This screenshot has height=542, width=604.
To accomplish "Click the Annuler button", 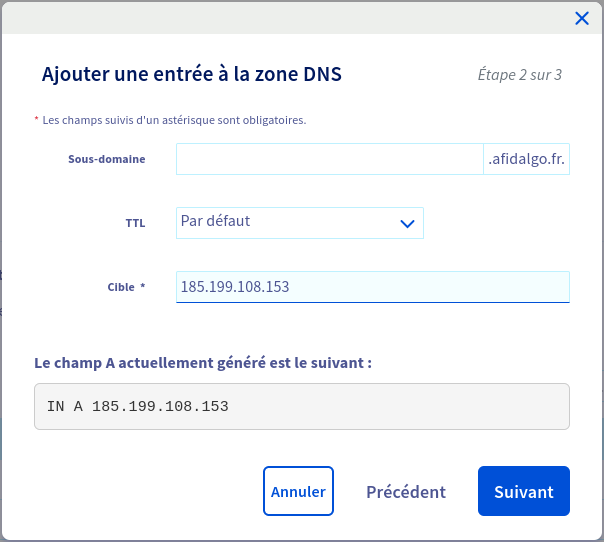I will pos(298,491).
